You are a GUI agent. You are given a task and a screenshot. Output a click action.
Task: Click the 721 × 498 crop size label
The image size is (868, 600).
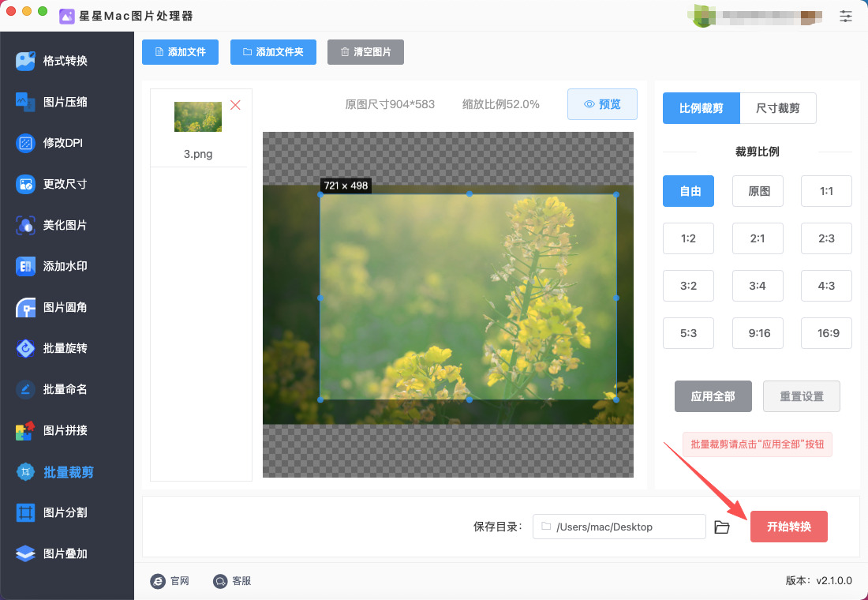click(346, 186)
